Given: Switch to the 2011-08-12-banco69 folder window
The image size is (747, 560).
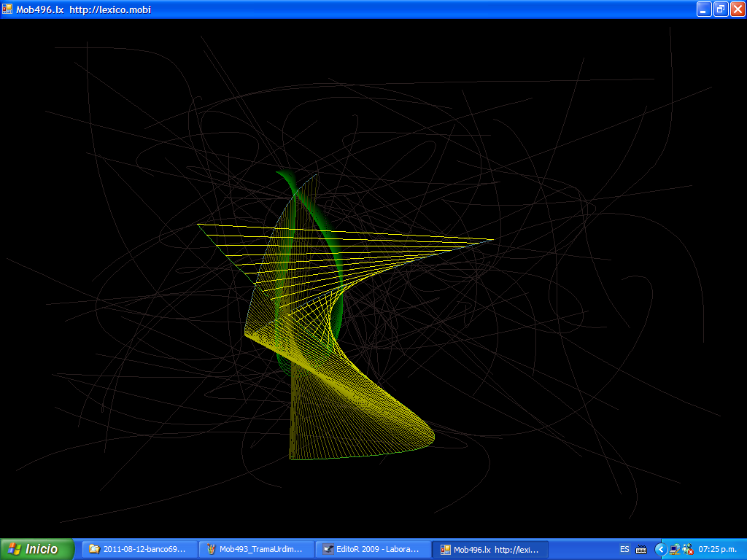Looking at the screenshot, I should tap(139, 549).
